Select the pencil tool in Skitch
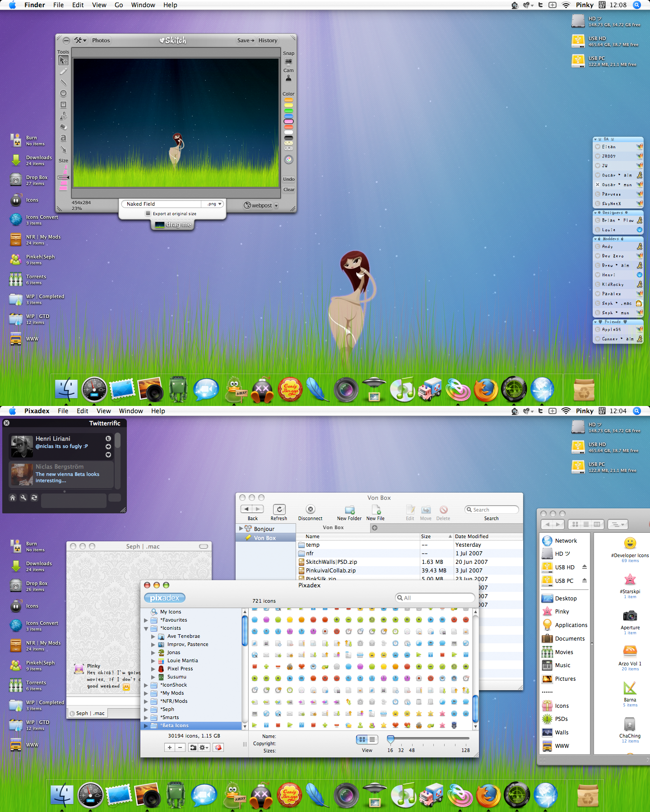This screenshot has height=812, width=650. pos(63,71)
